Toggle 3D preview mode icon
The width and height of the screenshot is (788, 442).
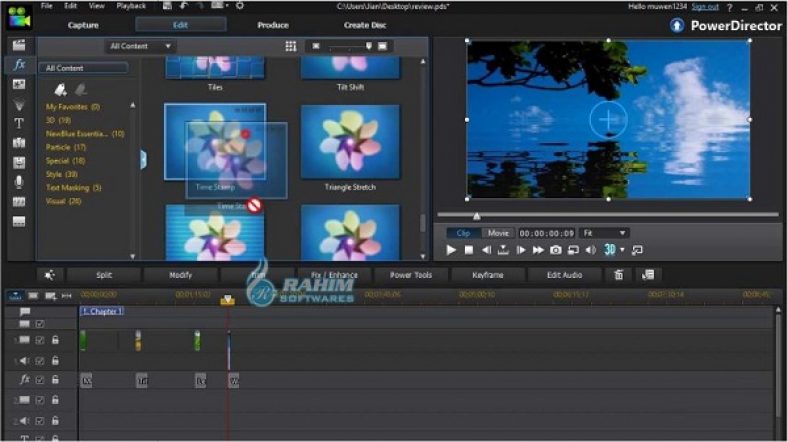[x=610, y=250]
